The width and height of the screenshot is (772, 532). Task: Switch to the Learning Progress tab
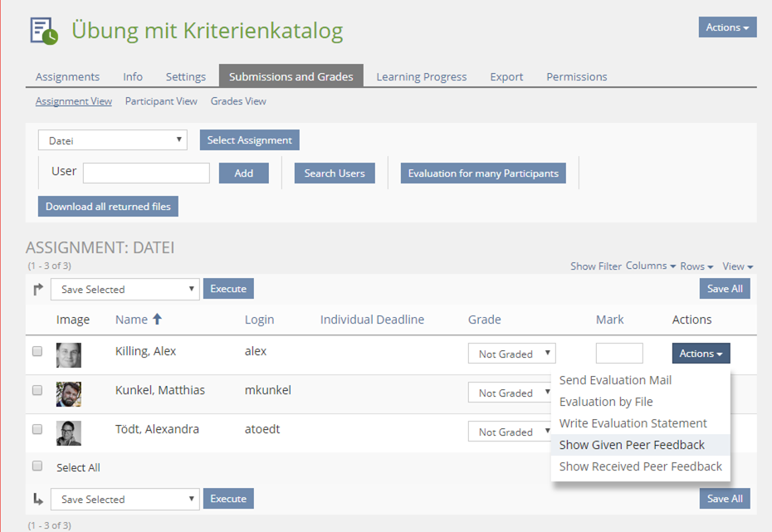(421, 76)
